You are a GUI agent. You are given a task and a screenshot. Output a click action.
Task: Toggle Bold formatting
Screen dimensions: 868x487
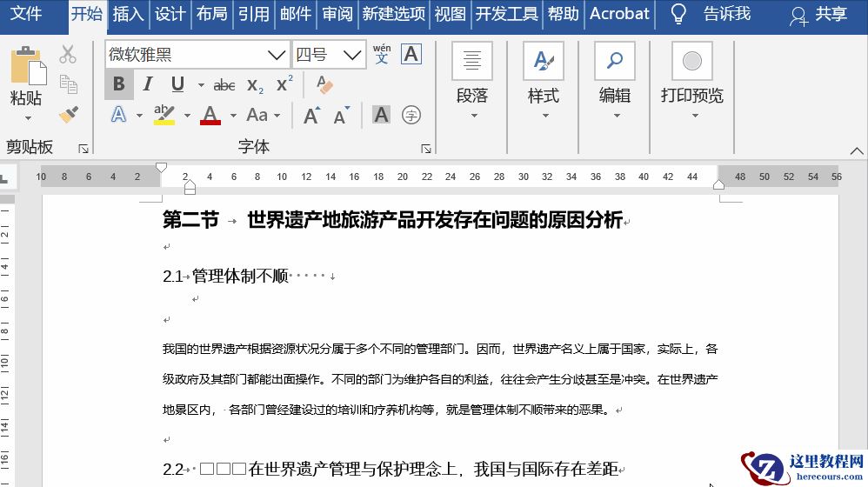pyautogui.click(x=118, y=84)
